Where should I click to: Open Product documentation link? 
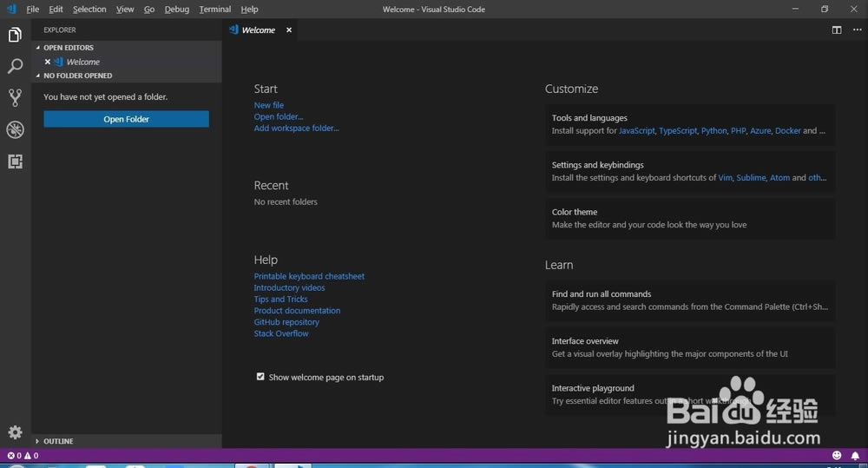pyautogui.click(x=297, y=311)
